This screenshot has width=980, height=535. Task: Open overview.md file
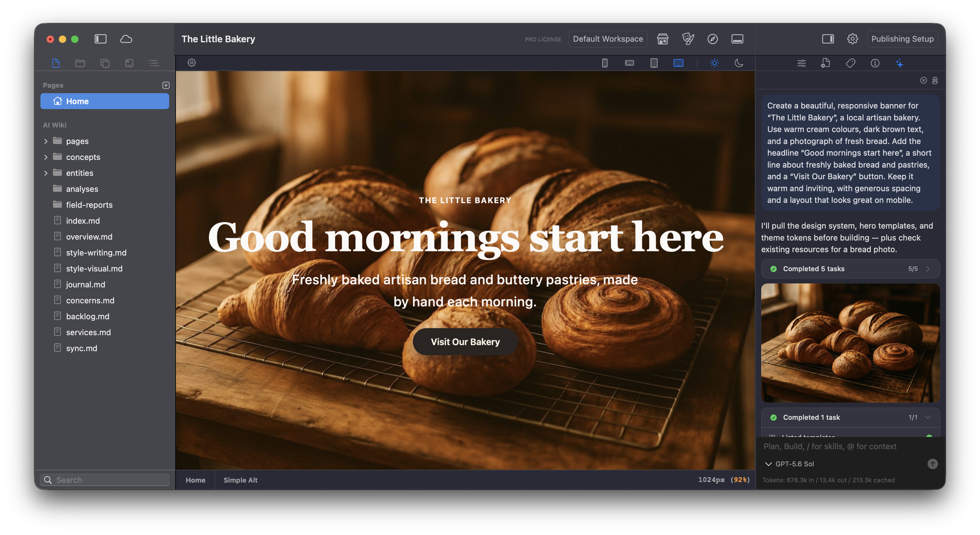[89, 237]
